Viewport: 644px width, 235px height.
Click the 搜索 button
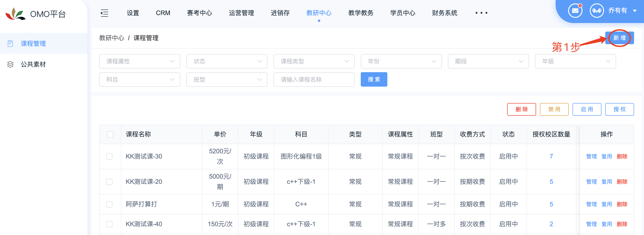click(374, 79)
